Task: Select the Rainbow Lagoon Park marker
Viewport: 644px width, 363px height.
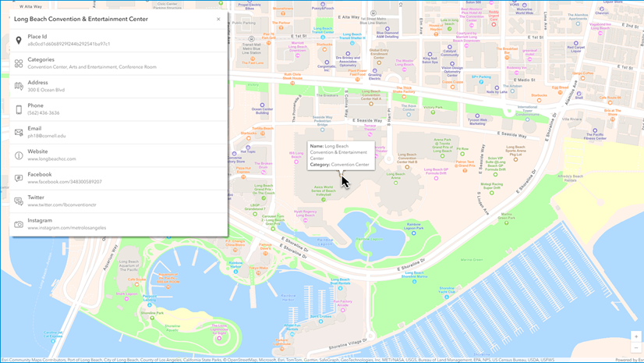Action: [413, 233]
